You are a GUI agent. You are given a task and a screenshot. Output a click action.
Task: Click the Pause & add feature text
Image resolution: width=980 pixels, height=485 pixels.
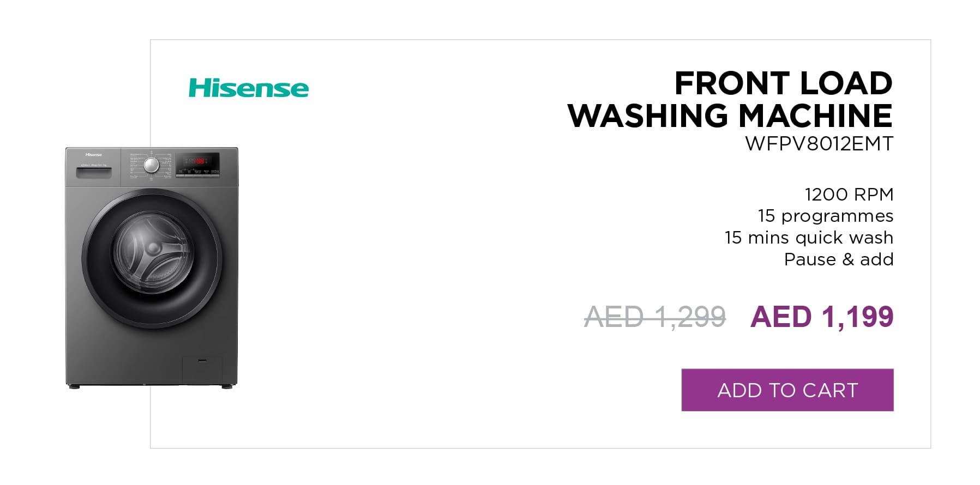pyautogui.click(x=839, y=259)
